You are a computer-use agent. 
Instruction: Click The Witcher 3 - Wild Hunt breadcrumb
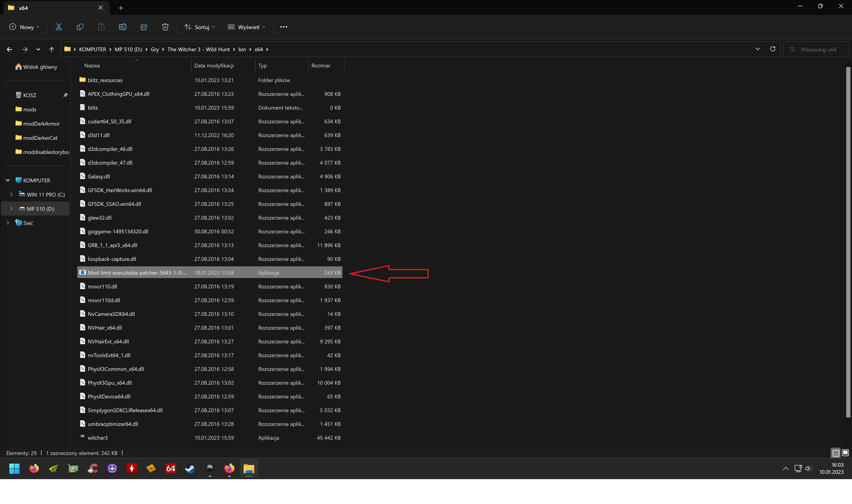198,50
